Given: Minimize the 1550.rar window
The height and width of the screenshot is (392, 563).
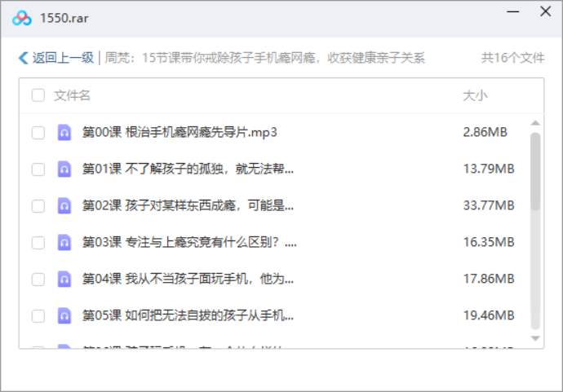Looking at the screenshot, I should [x=512, y=12].
